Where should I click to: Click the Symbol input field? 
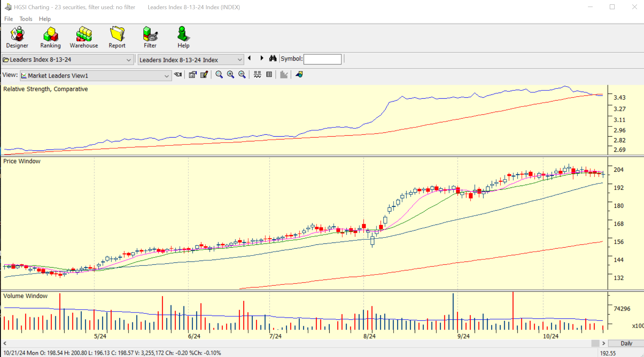[322, 59]
